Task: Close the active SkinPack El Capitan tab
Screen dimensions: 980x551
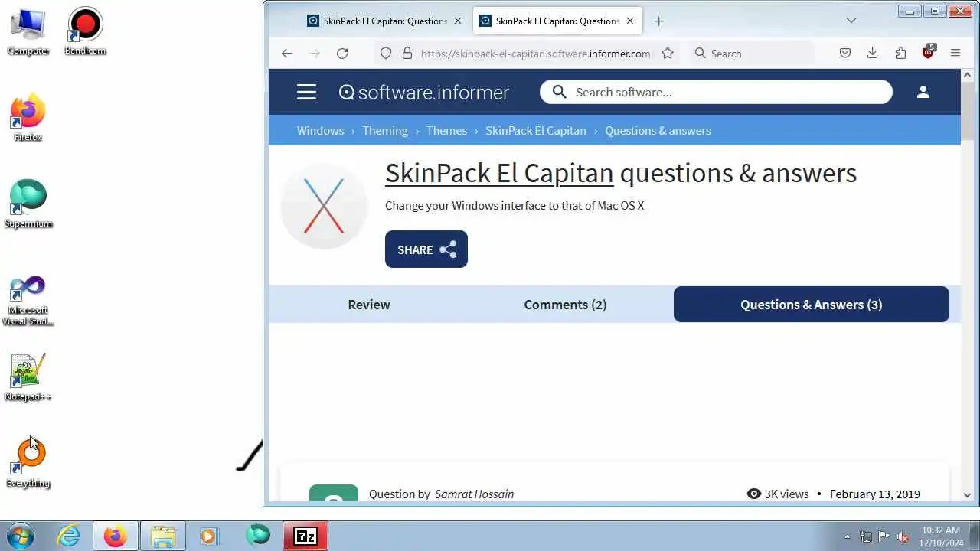Action: click(630, 21)
